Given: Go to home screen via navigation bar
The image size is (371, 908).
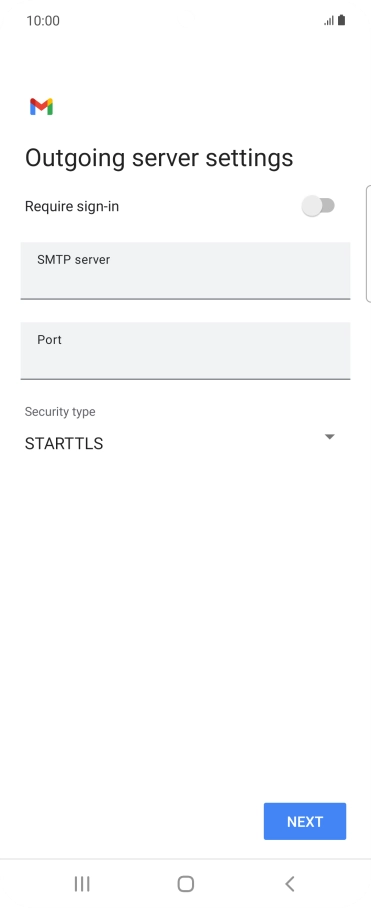Looking at the screenshot, I should [x=185, y=883].
